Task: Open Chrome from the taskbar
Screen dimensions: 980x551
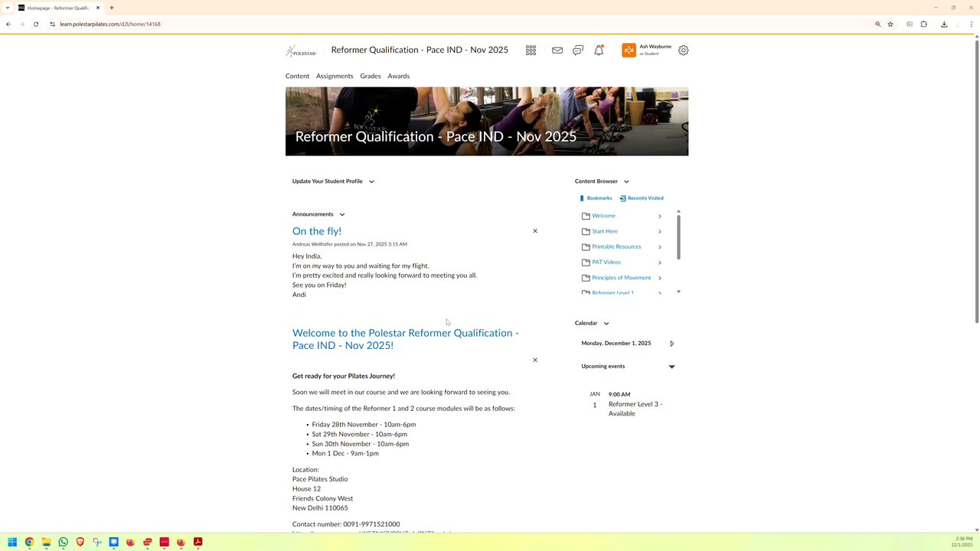Action: coord(29,542)
